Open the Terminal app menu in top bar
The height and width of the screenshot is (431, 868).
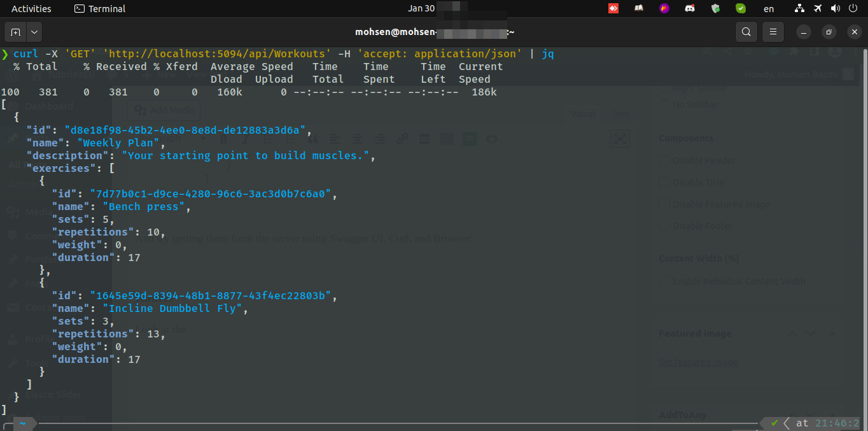100,9
